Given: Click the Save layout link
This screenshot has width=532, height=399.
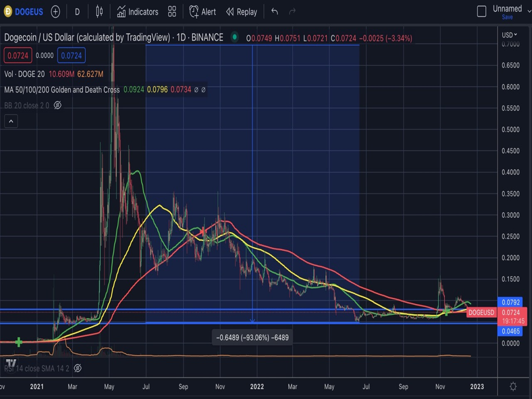Looking at the screenshot, I should pos(507,17).
